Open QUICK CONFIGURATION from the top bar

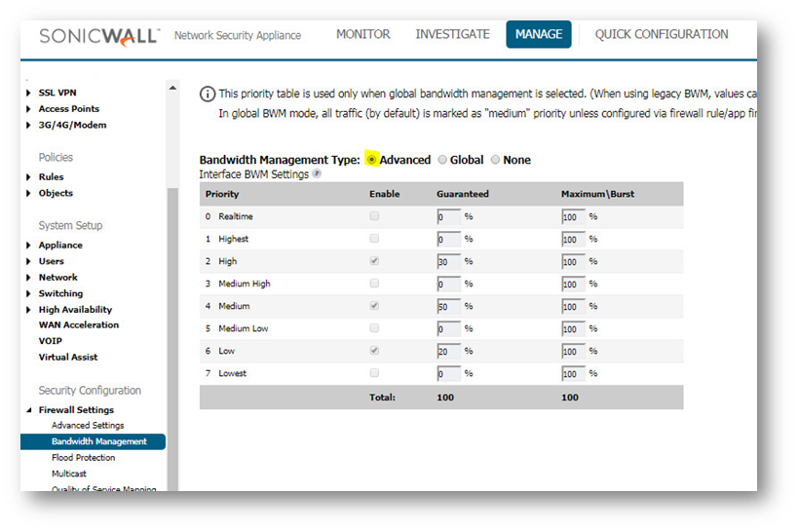[661, 34]
